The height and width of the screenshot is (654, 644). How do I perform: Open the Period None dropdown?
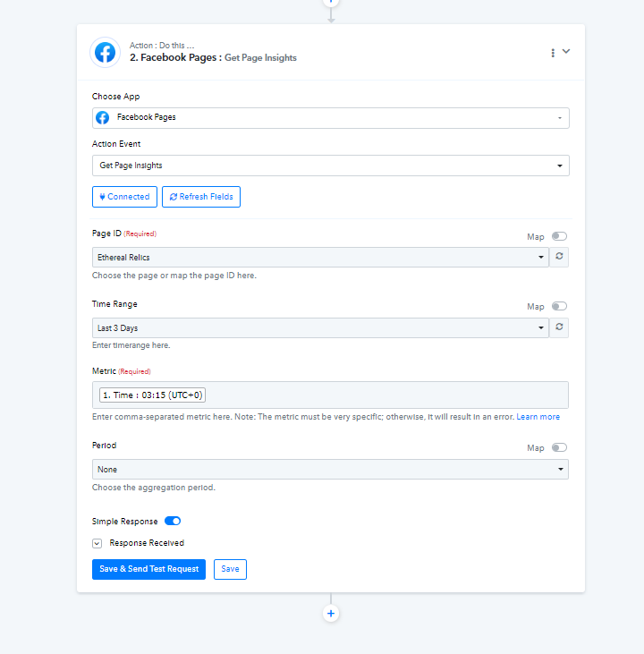[330, 469]
